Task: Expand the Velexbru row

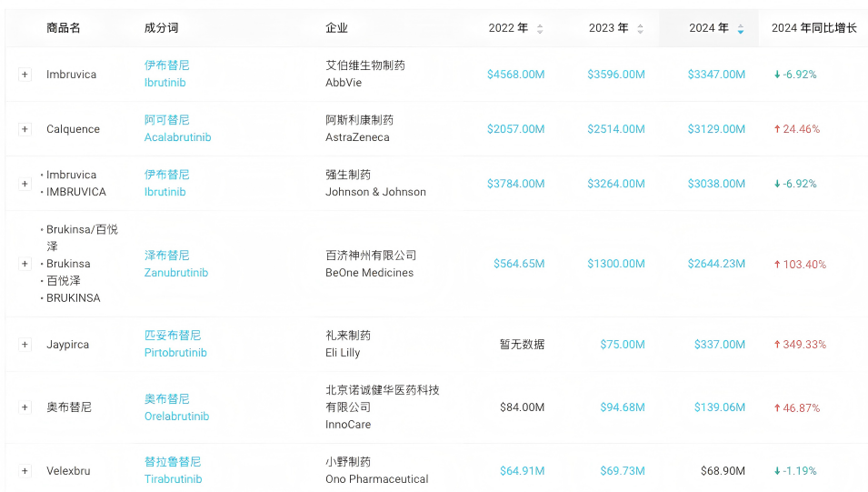Action: [x=25, y=471]
